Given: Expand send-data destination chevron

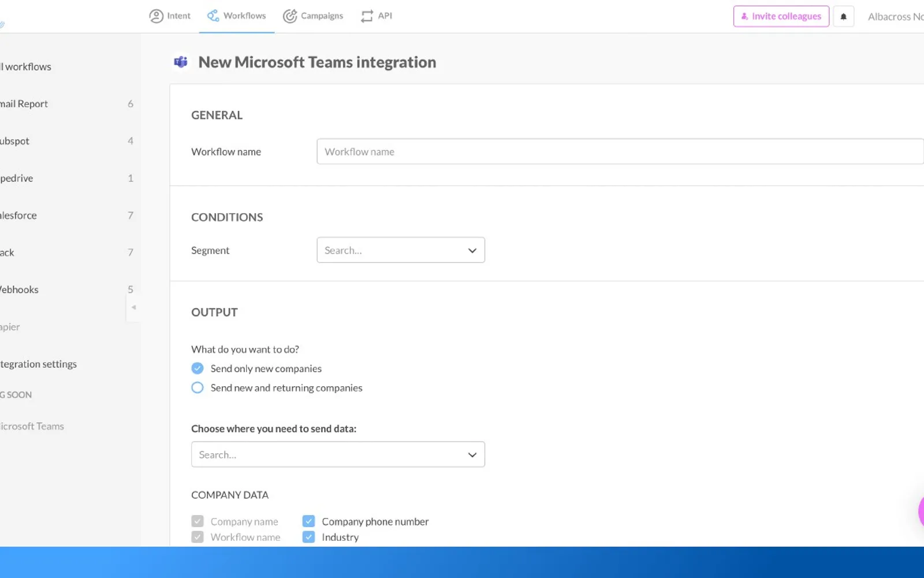Looking at the screenshot, I should [x=472, y=455].
